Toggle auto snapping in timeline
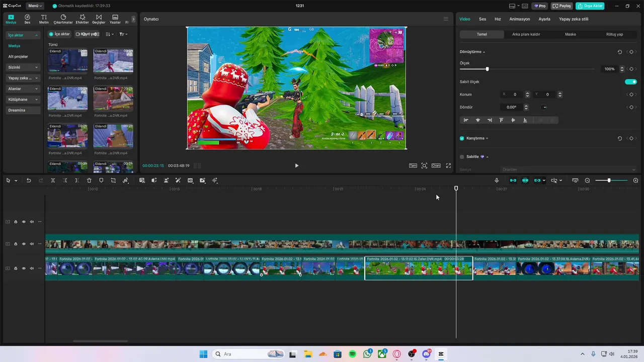644x362 pixels. 525,180
